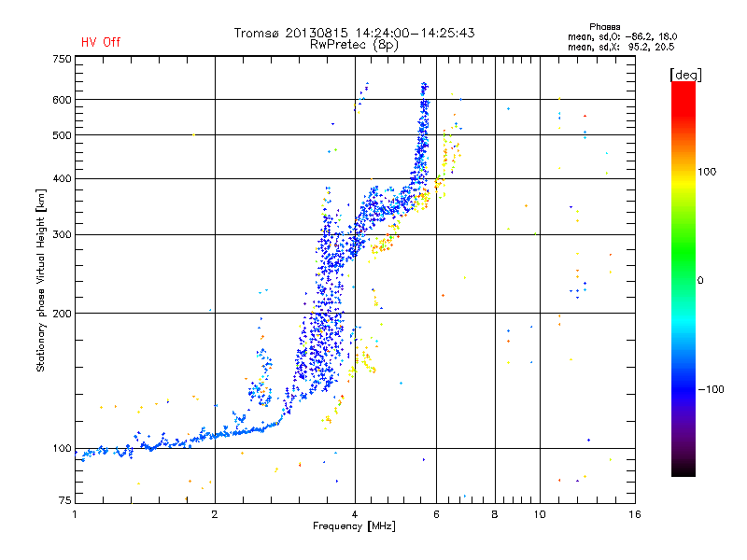Viewport: 747px width, 560px height.
Task: Click the y-axis '400' tick label
Action: pos(62,178)
